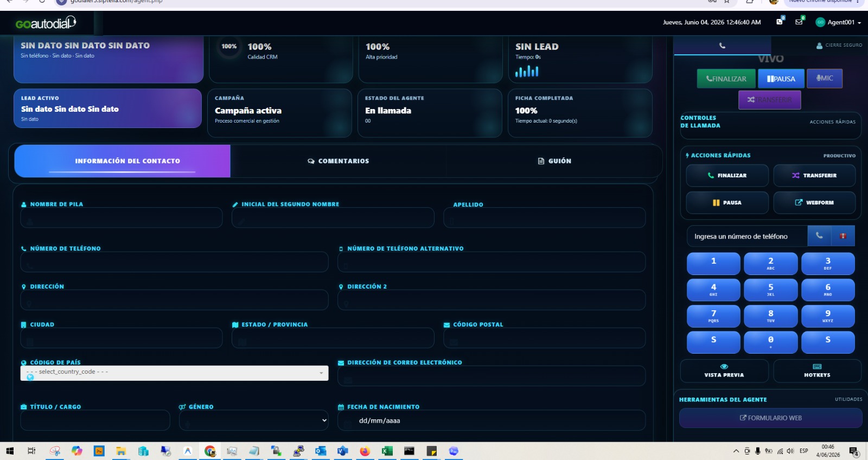This screenshot has height=460, width=868.
Task: Open the Guión tab
Action: click(554, 161)
